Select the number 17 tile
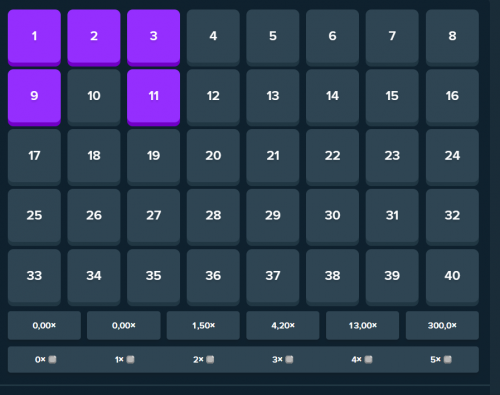The height and width of the screenshot is (395, 500). click(34, 157)
